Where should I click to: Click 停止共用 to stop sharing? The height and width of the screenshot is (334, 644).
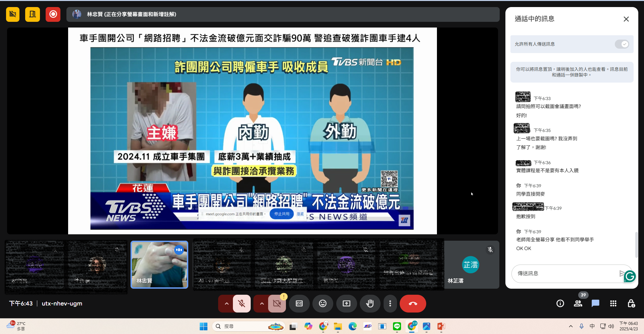coord(281,214)
